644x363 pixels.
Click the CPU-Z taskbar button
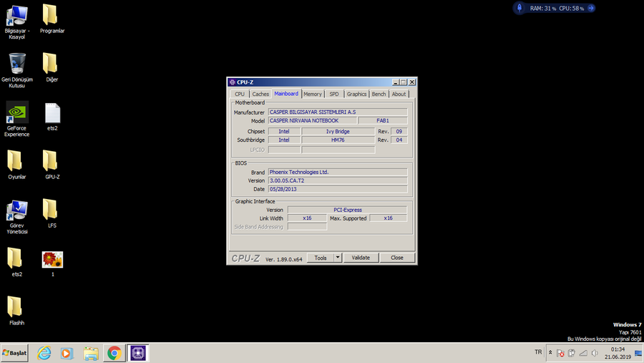point(138,353)
